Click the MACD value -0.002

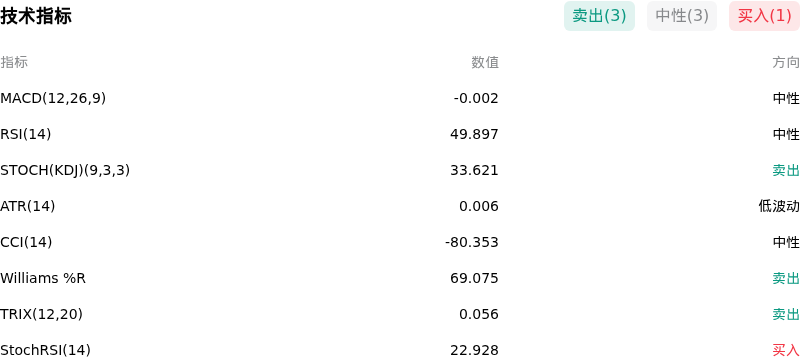coord(476,98)
